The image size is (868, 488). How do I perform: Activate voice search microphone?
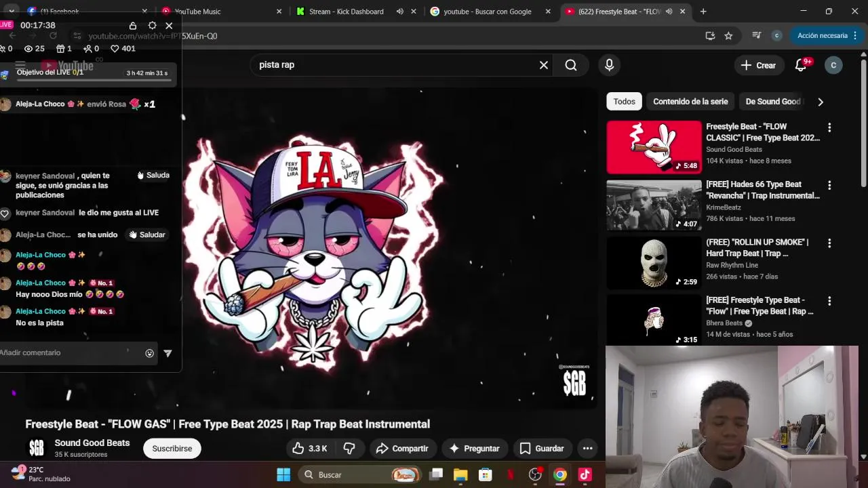[x=609, y=65]
